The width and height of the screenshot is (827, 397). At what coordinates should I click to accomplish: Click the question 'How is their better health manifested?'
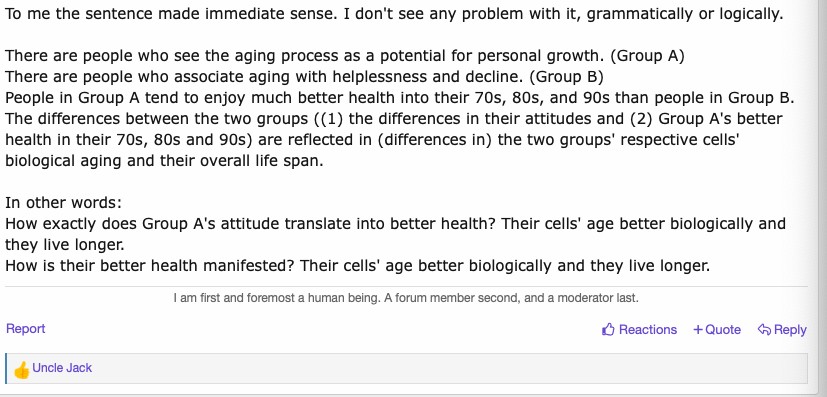point(149,266)
